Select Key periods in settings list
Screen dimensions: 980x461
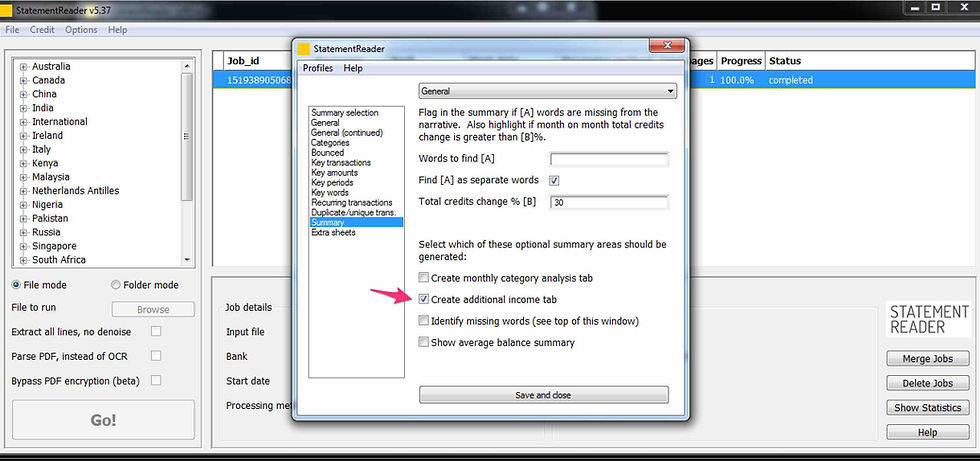(x=332, y=182)
